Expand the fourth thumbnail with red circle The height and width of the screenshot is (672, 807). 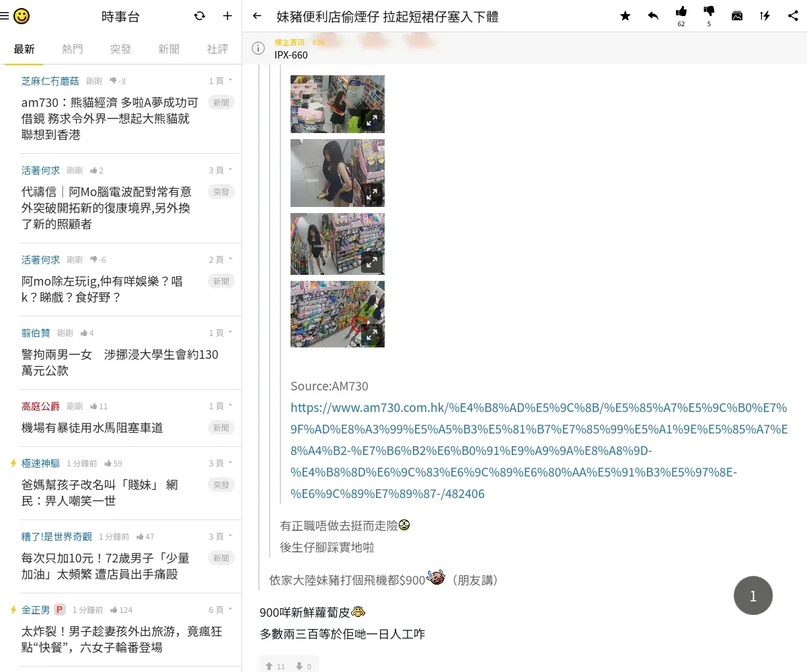(x=372, y=334)
